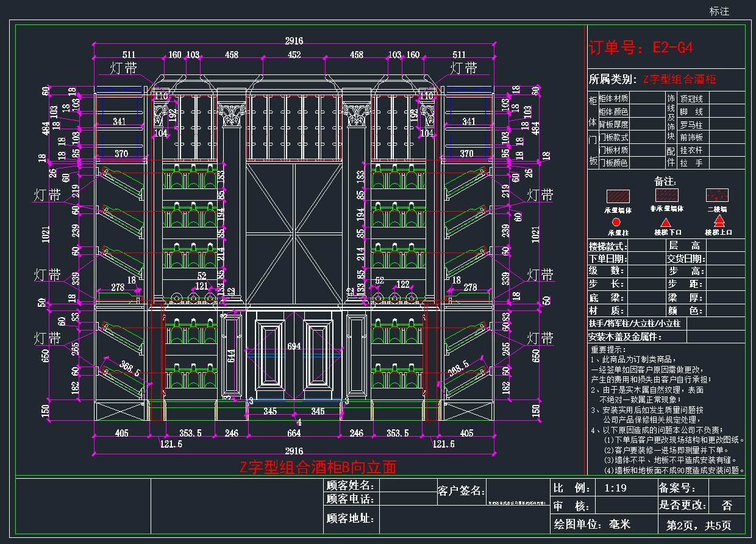Click the 1:19 scale value
The width and height of the screenshot is (756, 544).
(616, 489)
